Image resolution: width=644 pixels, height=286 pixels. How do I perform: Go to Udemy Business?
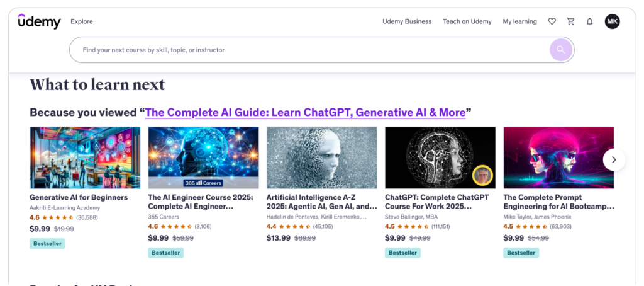coord(407,21)
